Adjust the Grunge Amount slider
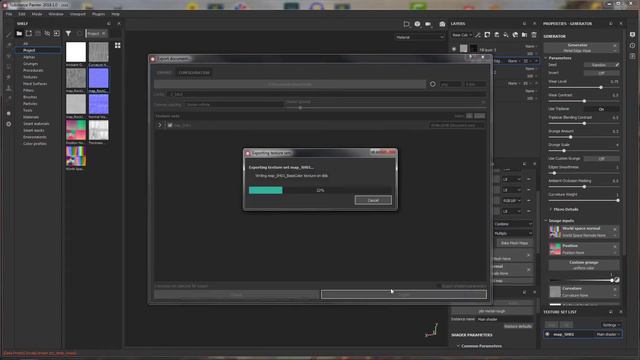 583,137
